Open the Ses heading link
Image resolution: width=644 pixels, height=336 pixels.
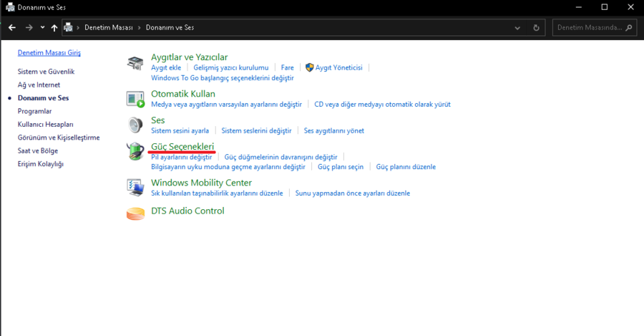pyautogui.click(x=157, y=120)
